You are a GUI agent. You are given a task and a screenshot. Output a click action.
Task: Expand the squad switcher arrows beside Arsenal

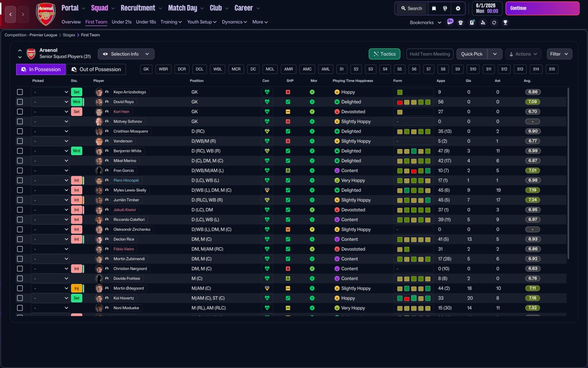tap(20, 54)
